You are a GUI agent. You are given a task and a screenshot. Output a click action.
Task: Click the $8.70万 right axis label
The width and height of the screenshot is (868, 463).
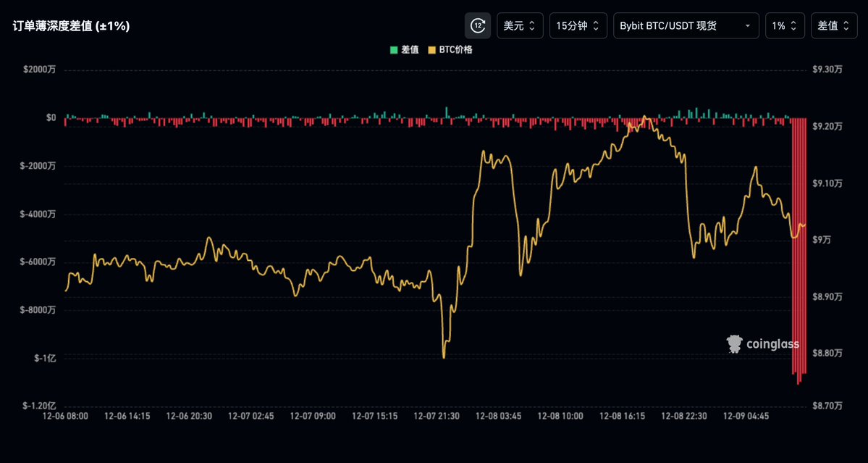(x=827, y=406)
